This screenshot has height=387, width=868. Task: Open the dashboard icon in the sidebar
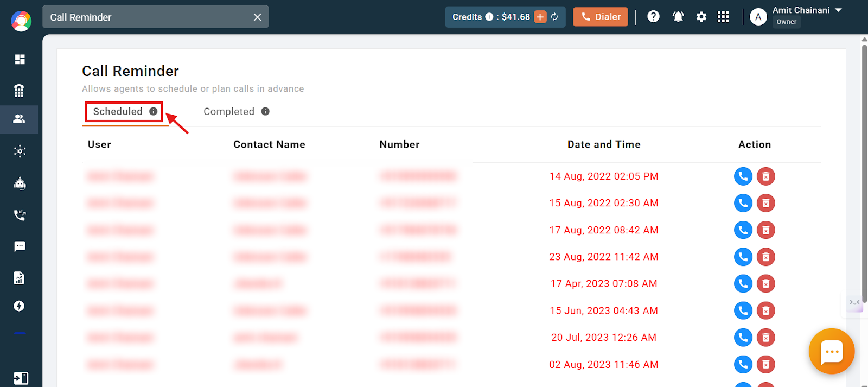(20, 59)
